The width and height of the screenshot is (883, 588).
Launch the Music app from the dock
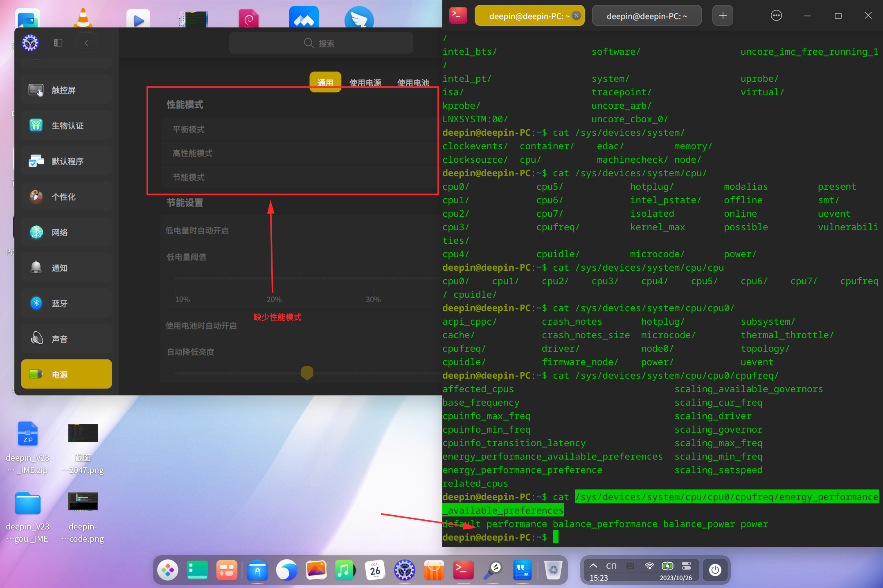pos(345,570)
